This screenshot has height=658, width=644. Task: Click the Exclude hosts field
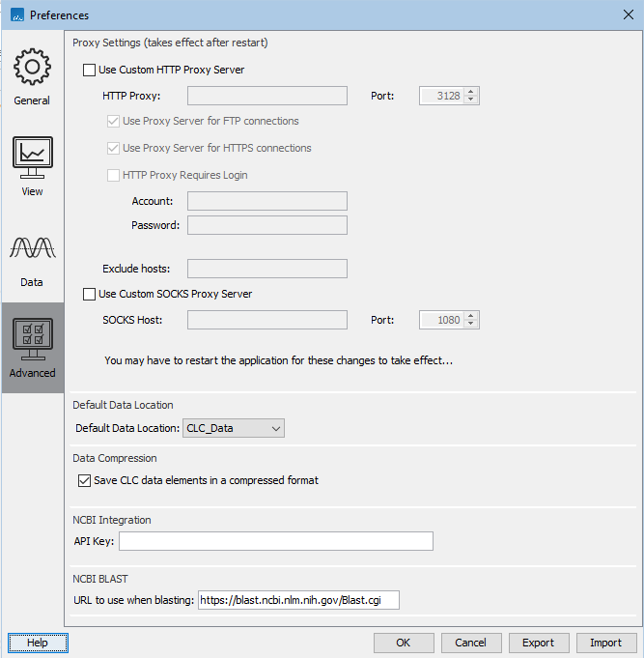(266, 269)
